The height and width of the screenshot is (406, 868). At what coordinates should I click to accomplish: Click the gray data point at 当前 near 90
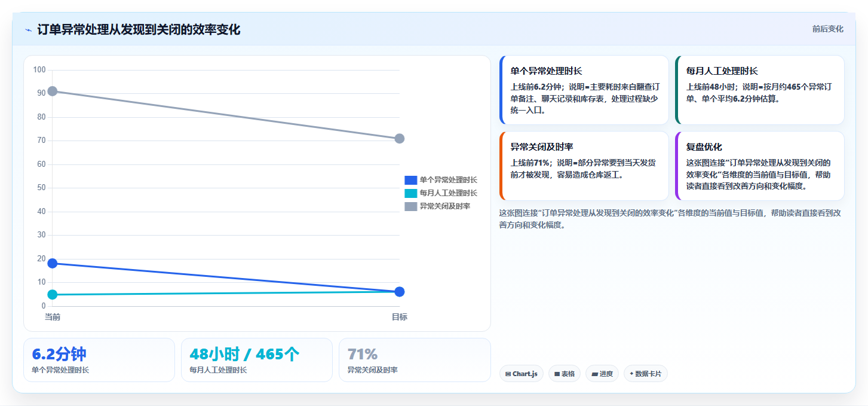point(53,91)
